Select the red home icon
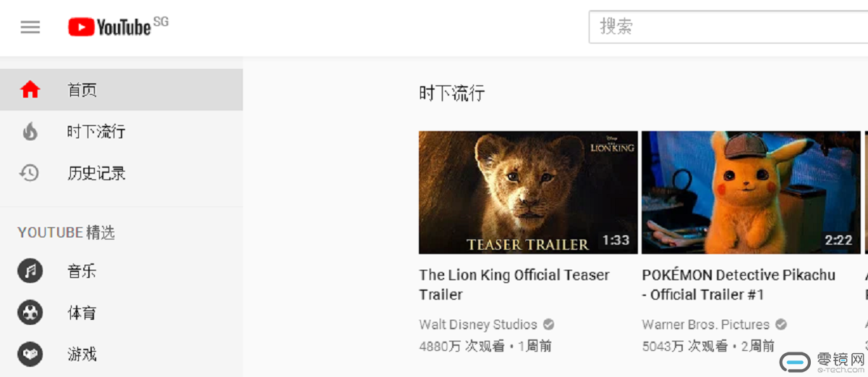 click(30, 90)
